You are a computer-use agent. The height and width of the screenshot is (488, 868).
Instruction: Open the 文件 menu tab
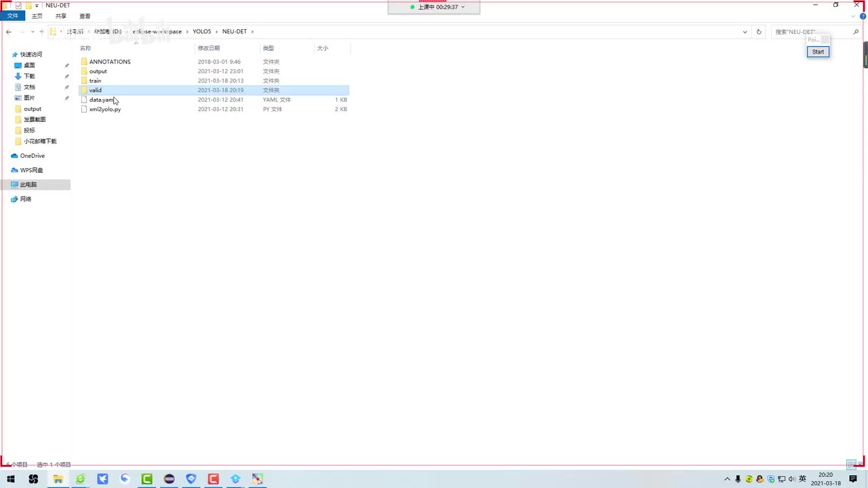tap(13, 16)
